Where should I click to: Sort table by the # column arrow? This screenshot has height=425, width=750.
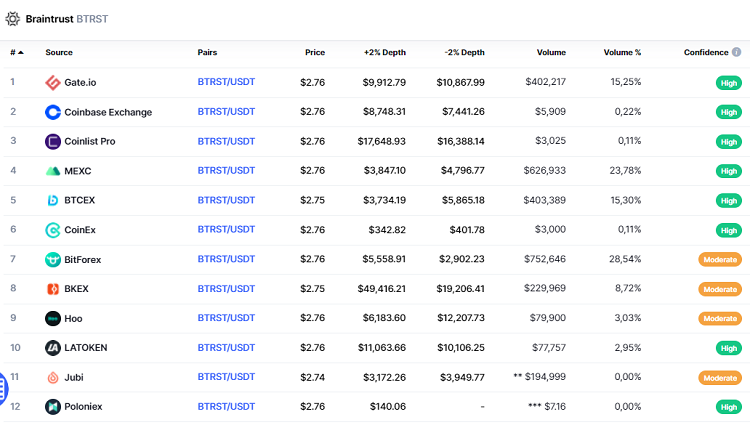[x=20, y=53]
